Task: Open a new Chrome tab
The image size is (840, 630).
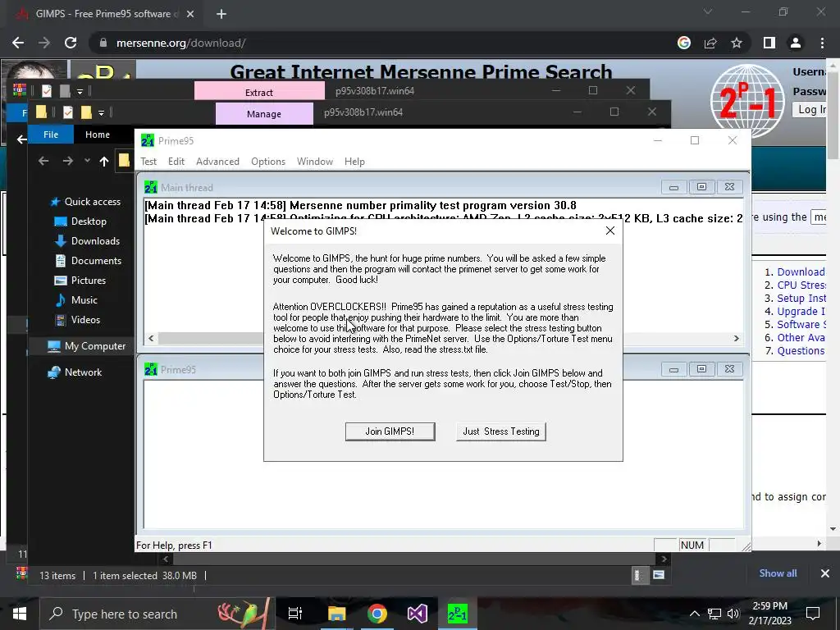Action: point(221,14)
